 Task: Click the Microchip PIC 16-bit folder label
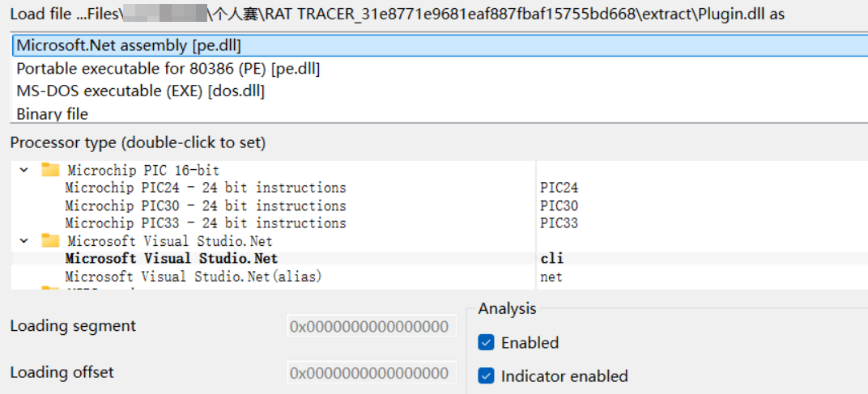[x=143, y=170]
